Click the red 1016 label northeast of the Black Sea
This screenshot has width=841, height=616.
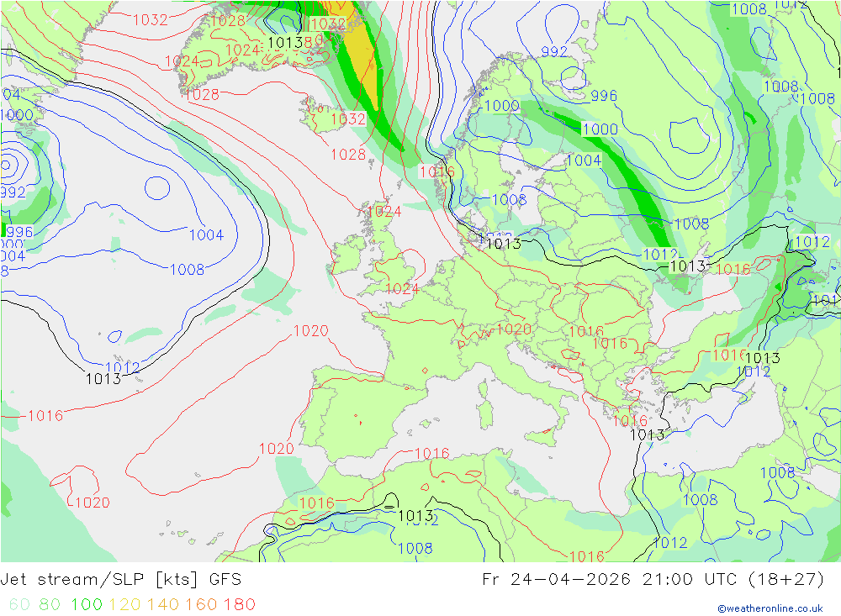pyautogui.click(x=733, y=269)
